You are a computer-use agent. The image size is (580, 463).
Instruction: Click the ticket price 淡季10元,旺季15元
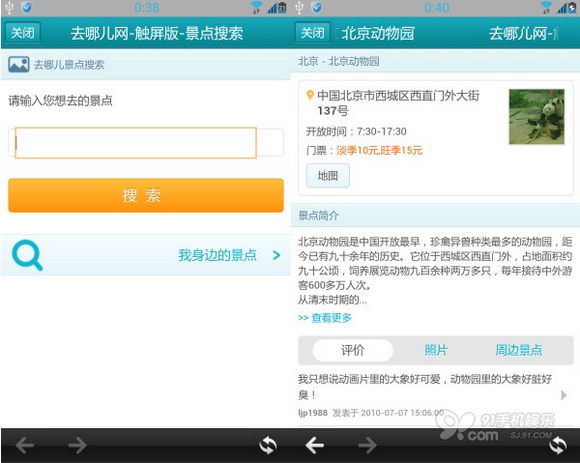379,150
